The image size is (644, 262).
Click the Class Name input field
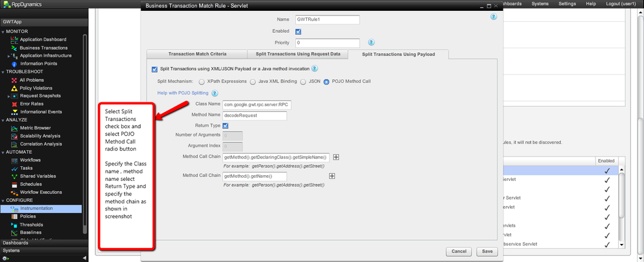257,105
